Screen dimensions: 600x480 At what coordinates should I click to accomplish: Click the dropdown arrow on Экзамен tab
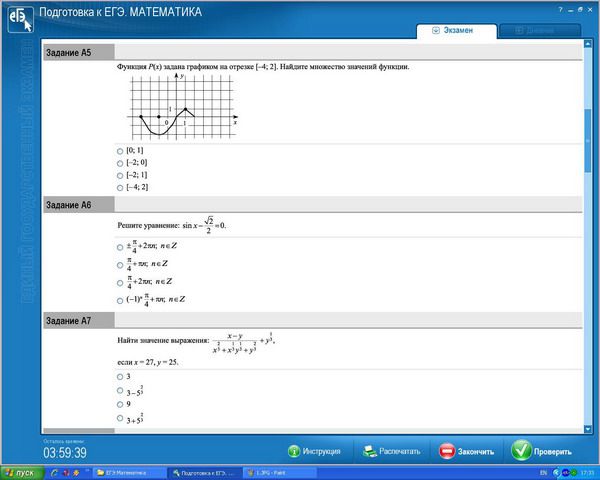[x=436, y=31]
